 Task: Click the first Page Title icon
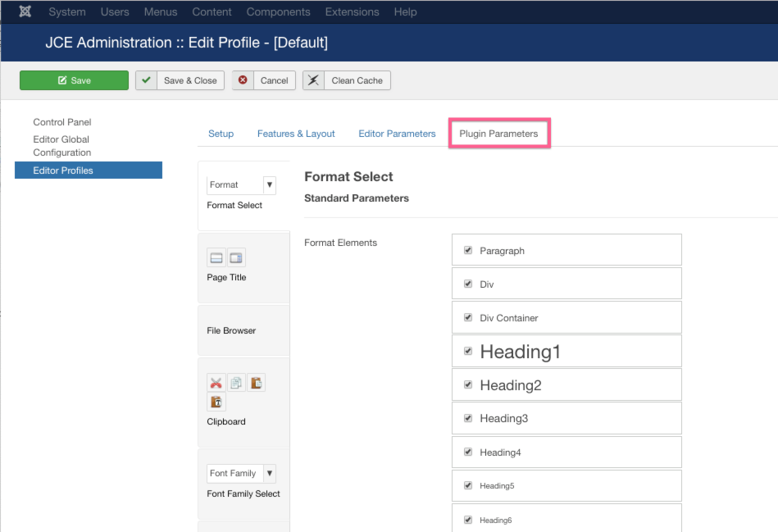click(x=216, y=257)
